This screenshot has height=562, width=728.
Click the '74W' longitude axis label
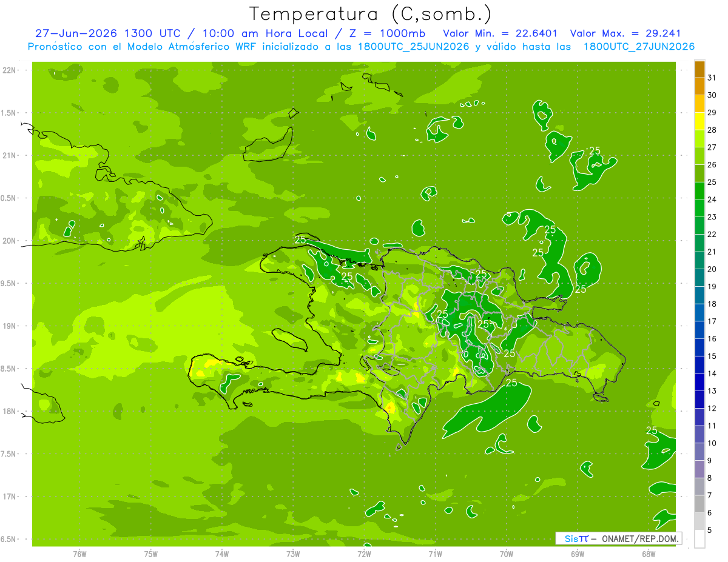coord(222,554)
